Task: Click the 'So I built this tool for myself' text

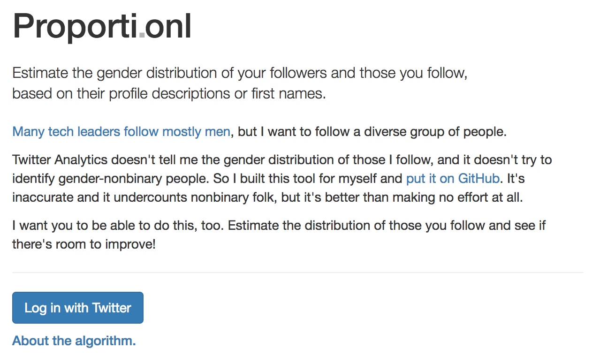Action: [x=307, y=178]
